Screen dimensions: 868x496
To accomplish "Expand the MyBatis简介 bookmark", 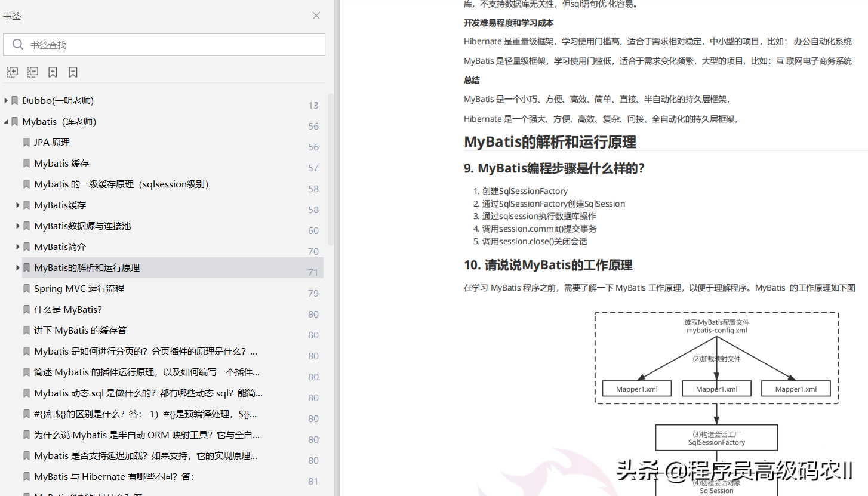I will [x=18, y=247].
